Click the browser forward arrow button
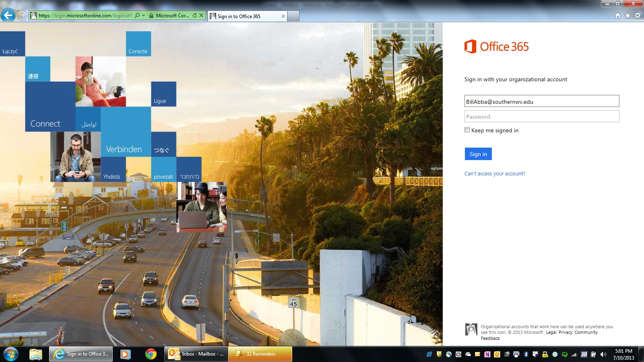 click(x=22, y=15)
